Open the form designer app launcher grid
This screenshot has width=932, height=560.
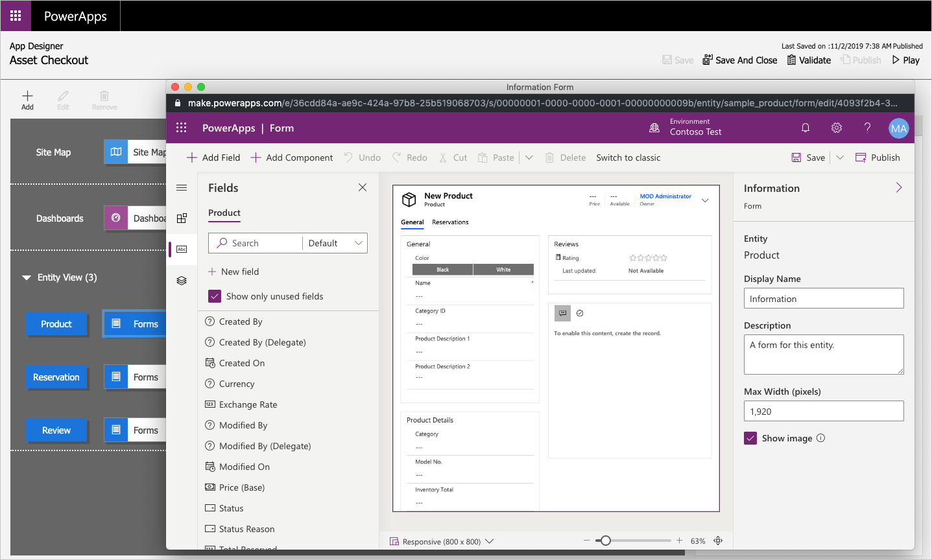click(x=182, y=128)
